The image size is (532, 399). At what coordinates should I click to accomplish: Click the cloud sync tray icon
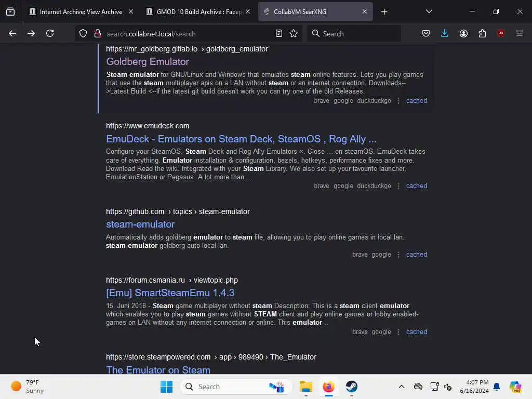pos(418,387)
